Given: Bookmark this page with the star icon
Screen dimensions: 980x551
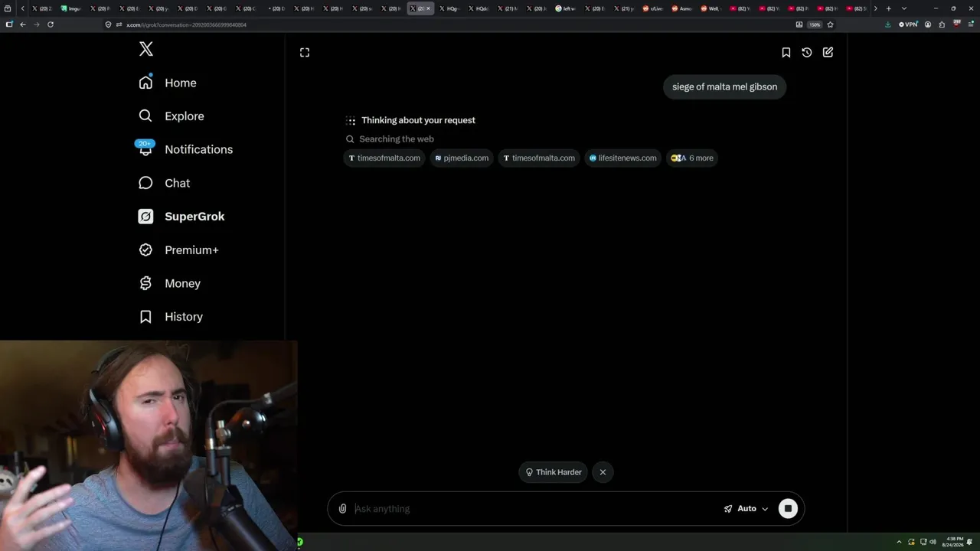Looking at the screenshot, I should (x=830, y=24).
